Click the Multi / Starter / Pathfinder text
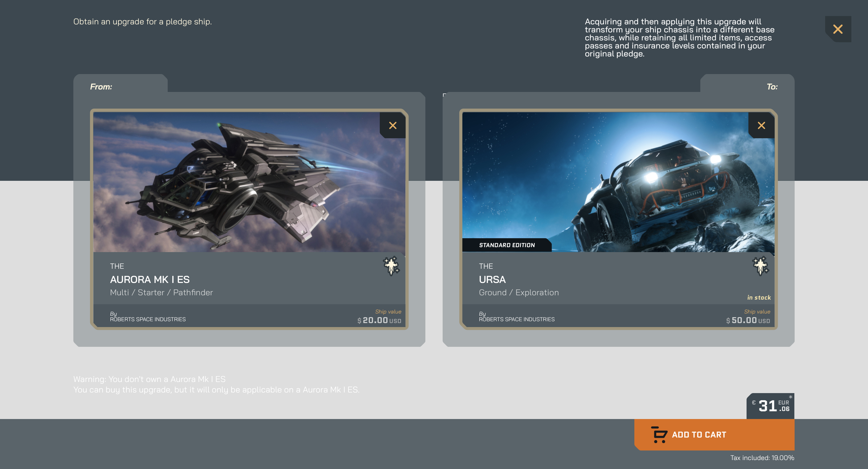 [162, 293]
